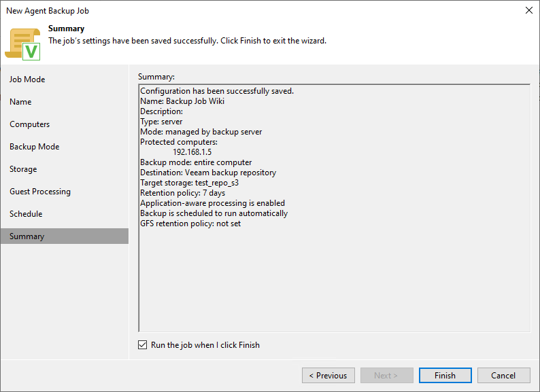
Task: Navigate to the Schedule step
Action: (x=26, y=214)
